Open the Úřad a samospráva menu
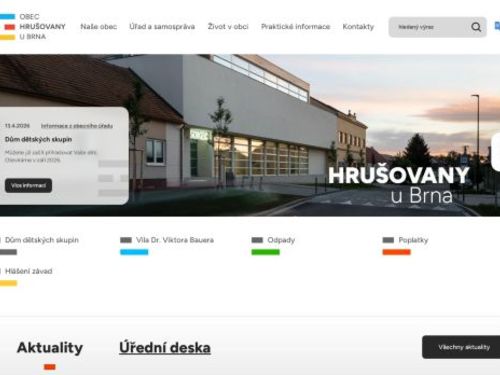 point(162,27)
